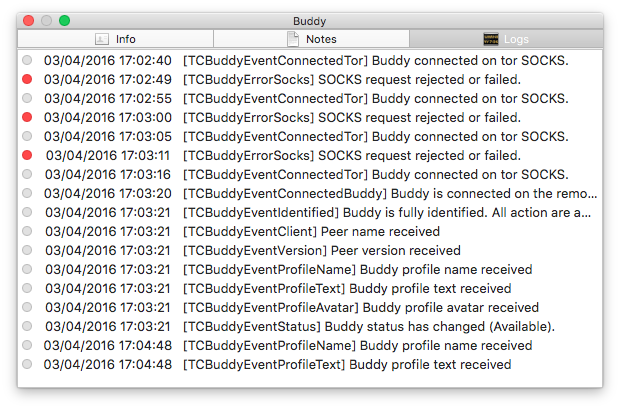The width and height of the screenshot is (620, 409).
Task: Select the Buddy profile avatar received row
Action: (310, 307)
